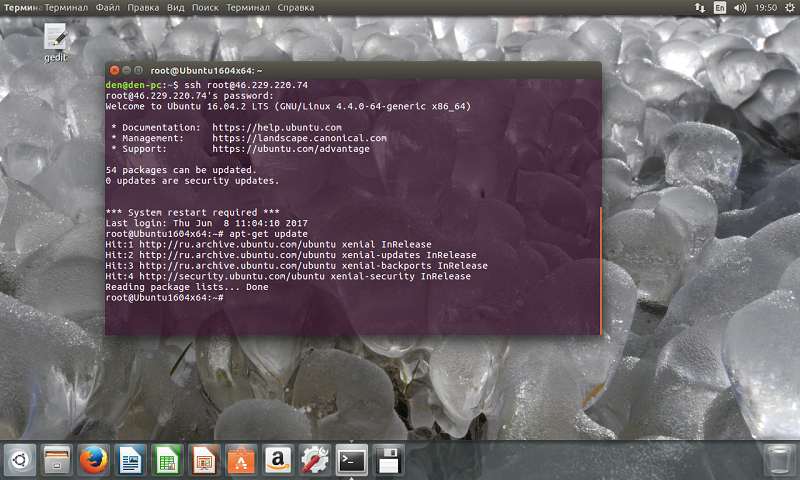Open LibreOffice Calc in the dock
The image size is (800, 480).
167,460
